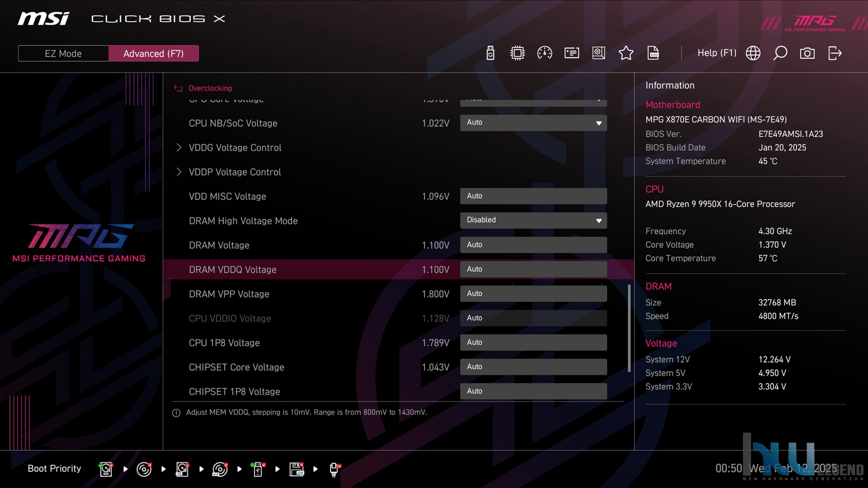
Task: Select the CPU NB/SoC Voltage label
Action: (x=233, y=123)
